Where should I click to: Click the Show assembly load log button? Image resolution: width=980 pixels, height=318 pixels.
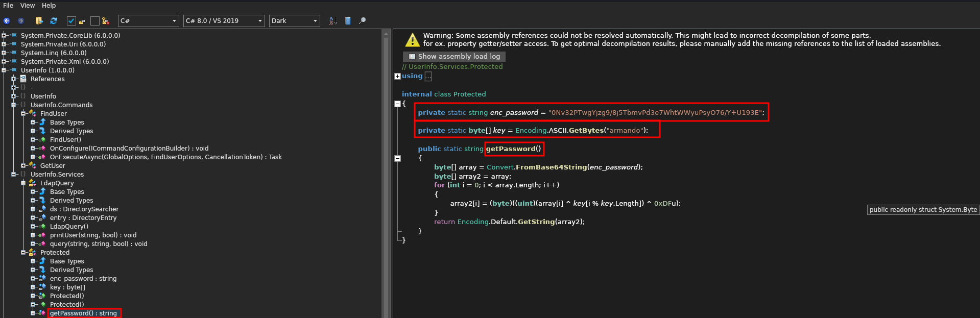coord(454,57)
